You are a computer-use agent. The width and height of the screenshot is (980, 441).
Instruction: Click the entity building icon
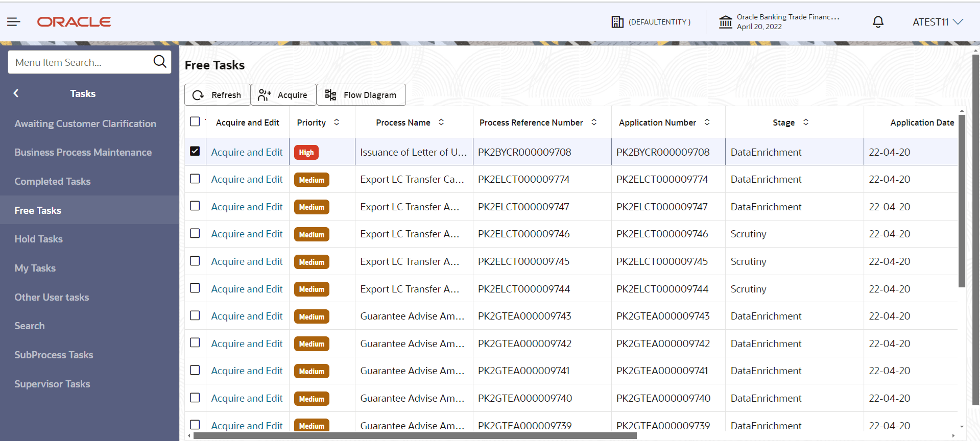point(617,22)
